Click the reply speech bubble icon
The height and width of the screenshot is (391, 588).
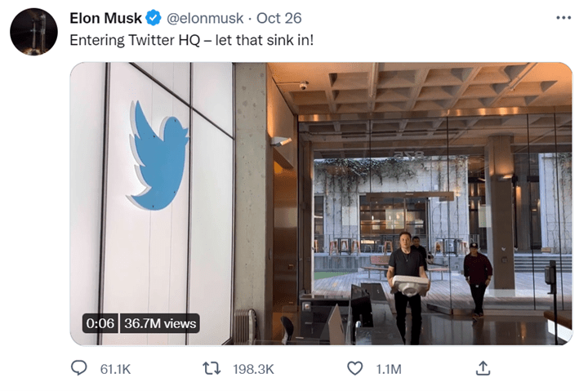pyautogui.click(x=79, y=369)
